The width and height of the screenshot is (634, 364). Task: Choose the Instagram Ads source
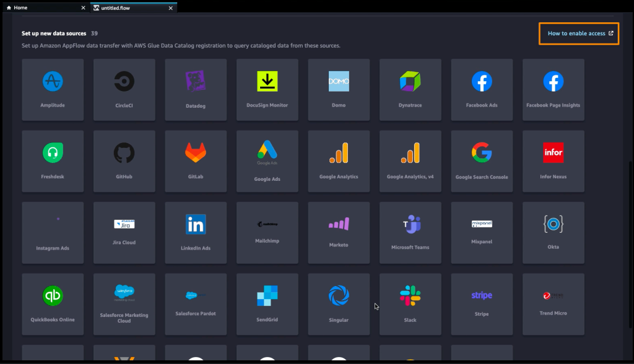coord(53,233)
